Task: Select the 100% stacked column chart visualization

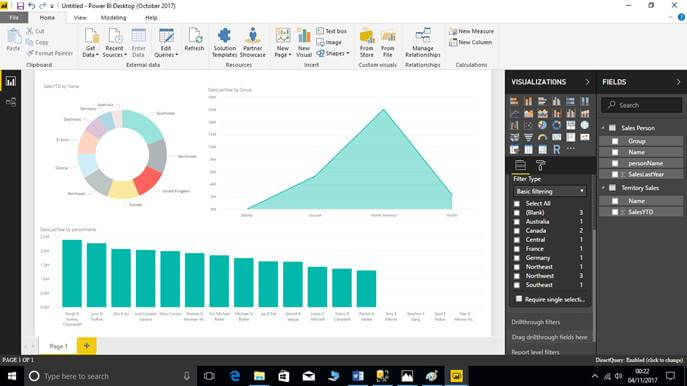Action: click(584, 101)
